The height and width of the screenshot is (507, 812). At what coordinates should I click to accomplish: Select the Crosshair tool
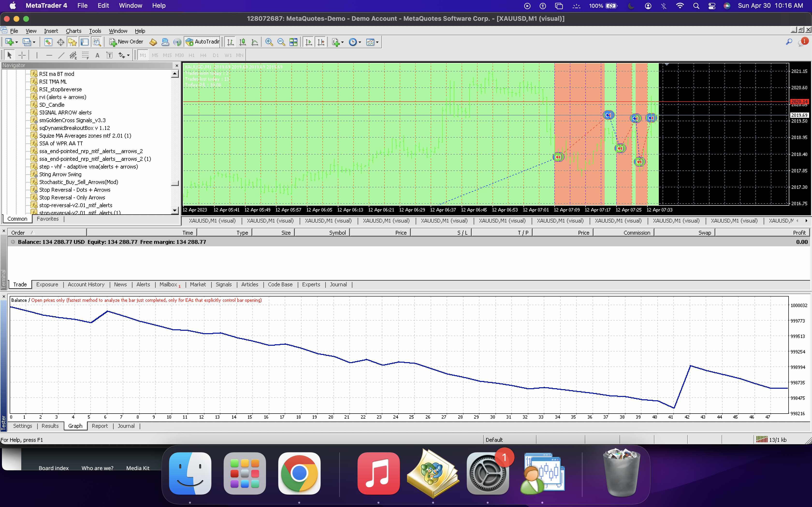coord(22,55)
